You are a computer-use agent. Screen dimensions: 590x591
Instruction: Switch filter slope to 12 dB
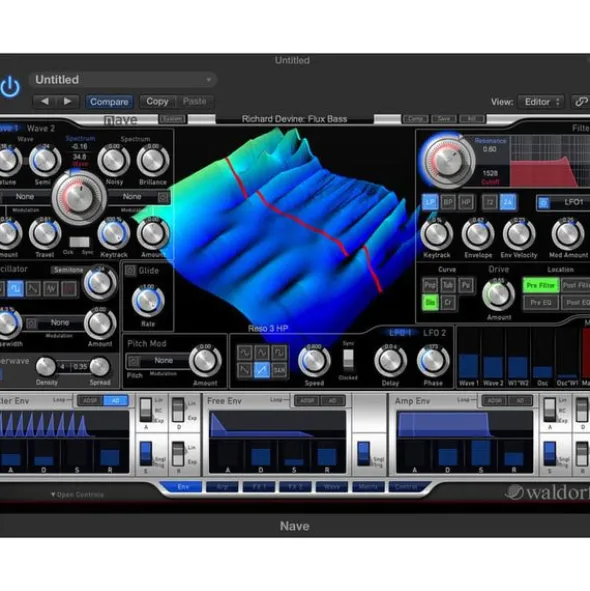tap(490, 203)
